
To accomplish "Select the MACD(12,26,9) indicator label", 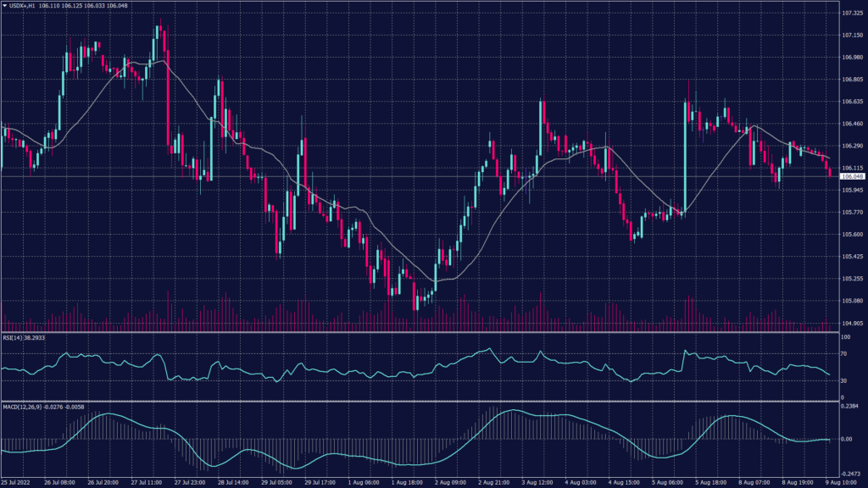I will tap(20, 406).
